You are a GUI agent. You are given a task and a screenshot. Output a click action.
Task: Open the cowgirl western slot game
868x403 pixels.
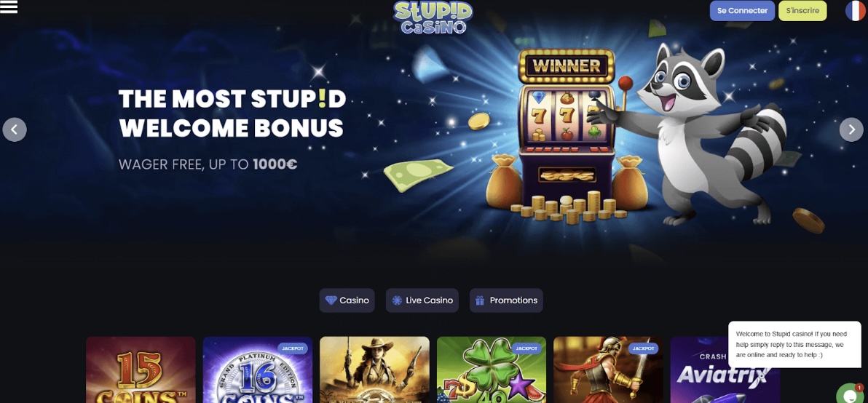[375, 370]
